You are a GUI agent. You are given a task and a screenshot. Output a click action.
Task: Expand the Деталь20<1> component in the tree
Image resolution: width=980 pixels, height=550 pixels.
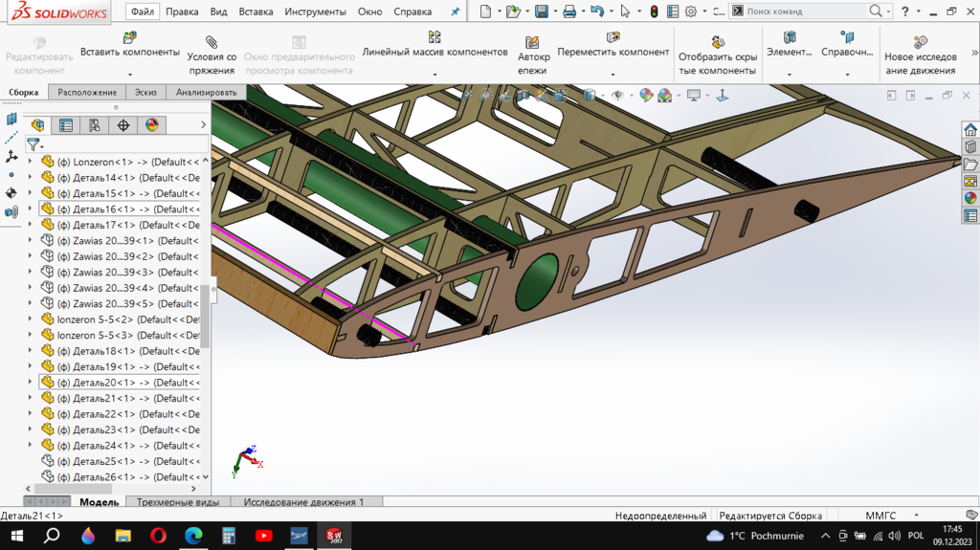[30, 382]
